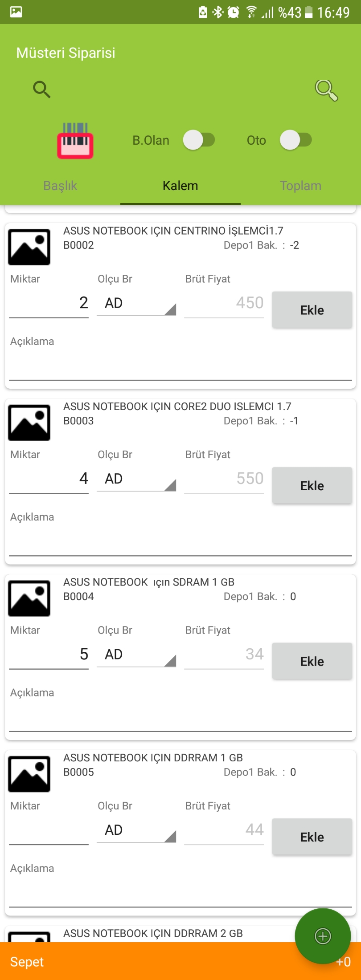Tap the Bluetooth icon in the status bar
Screen dimensions: 361x980
[217, 12]
